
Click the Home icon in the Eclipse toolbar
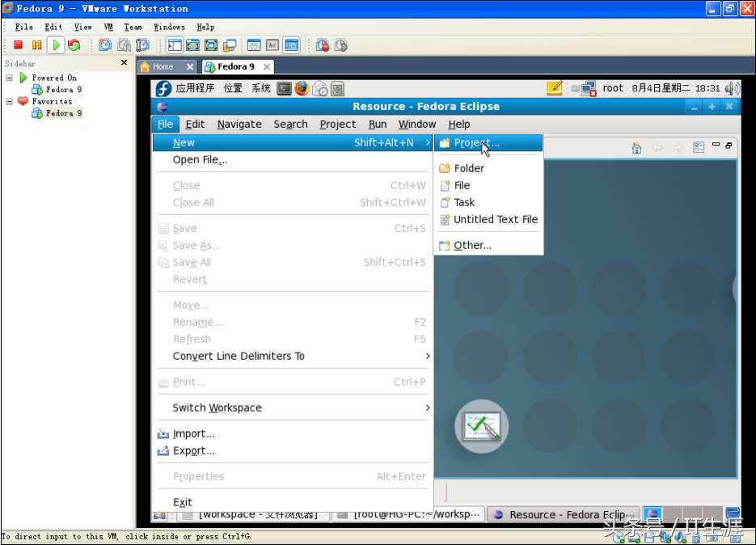[x=636, y=147]
